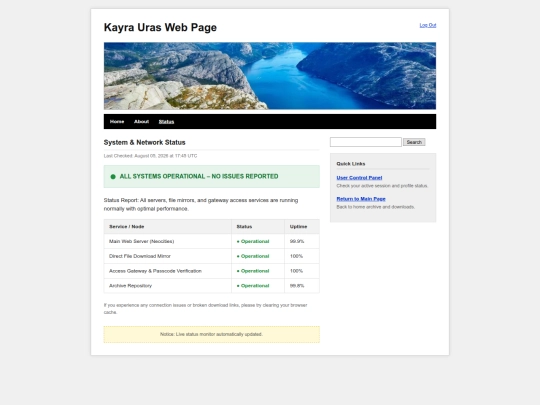This screenshot has height=405, width=540.
Task: Click the Archive Repository Operational status
Action: [x=253, y=286]
